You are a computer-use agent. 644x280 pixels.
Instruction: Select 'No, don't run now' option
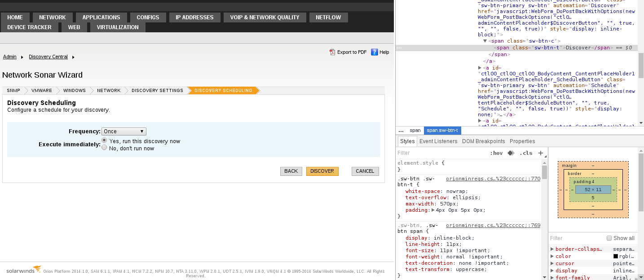click(x=104, y=148)
